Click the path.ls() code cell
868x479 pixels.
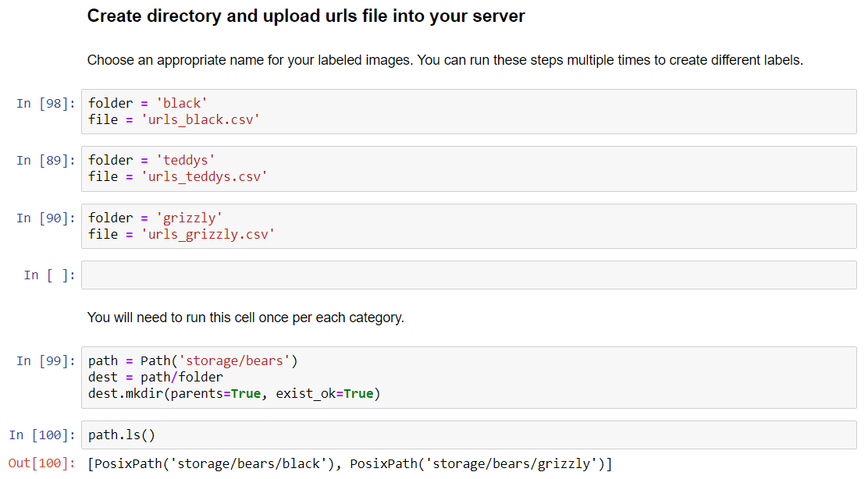coord(469,435)
